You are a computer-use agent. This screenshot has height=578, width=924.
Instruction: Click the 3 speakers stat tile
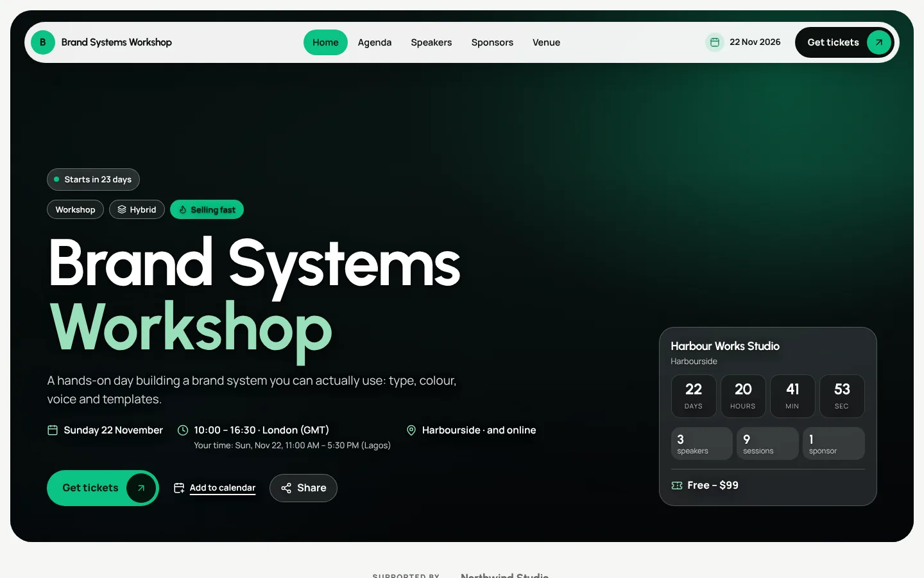702,444
